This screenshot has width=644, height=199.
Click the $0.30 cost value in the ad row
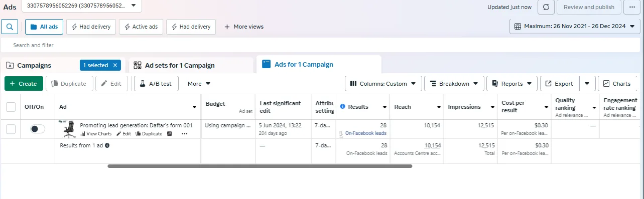click(x=542, y=125)
